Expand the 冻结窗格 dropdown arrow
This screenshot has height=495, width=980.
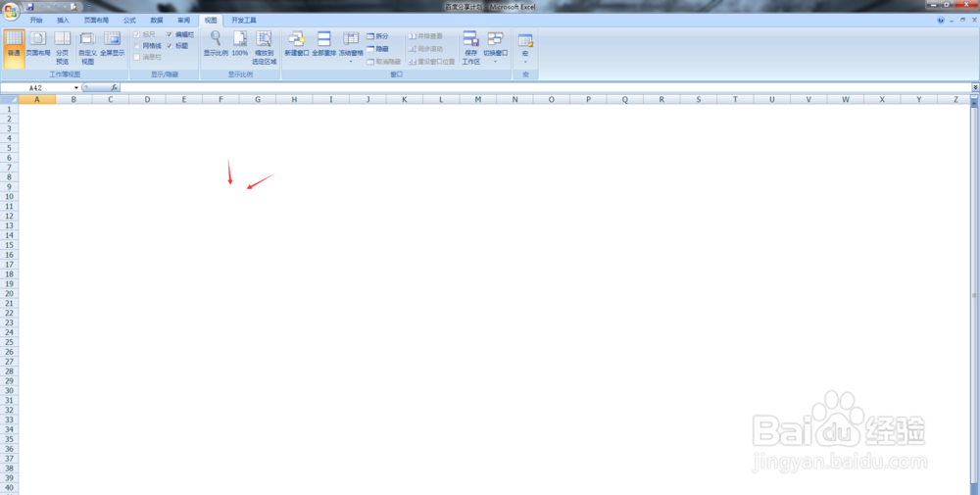tap(351, 62)
